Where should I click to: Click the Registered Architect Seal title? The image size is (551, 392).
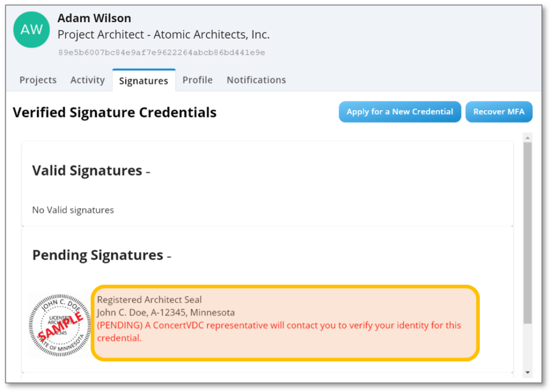coord(149,300)
